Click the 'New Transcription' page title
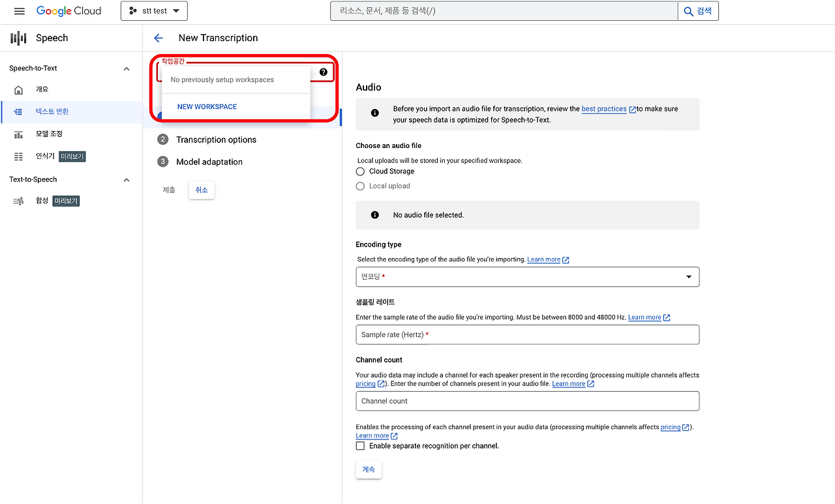Image resolution: width=835 pixels, height=504 pixels. coord(218,38)
